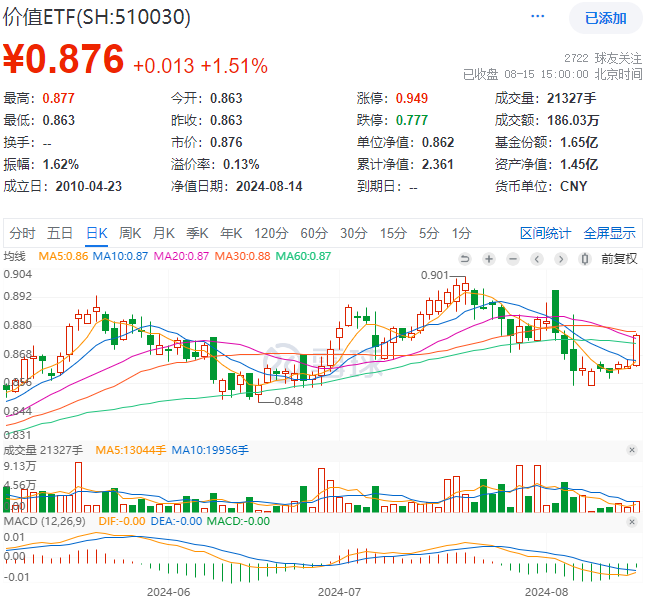Select the 周K weekly chart tab

click(130, 233)
